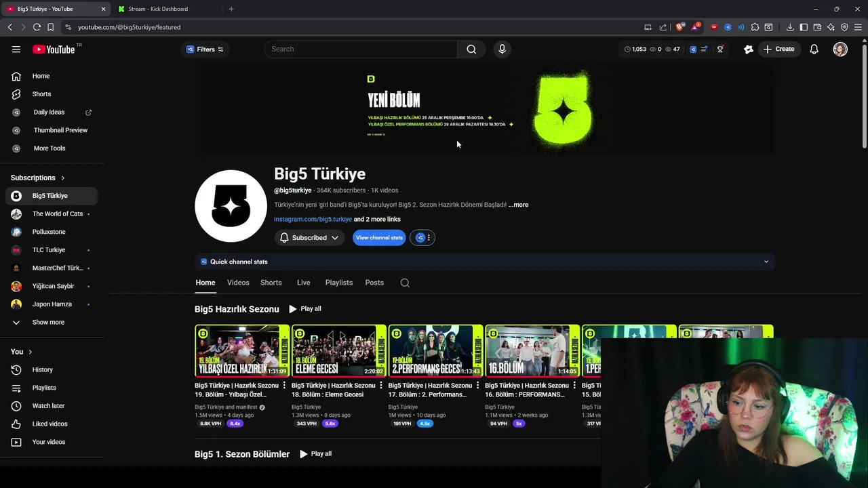
Task: Open 'and 2 more links'
Action: pos(377,220)
